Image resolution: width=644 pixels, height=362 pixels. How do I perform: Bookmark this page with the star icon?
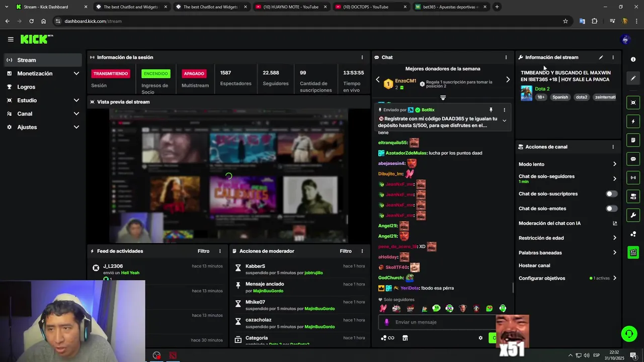(x=566, y=21)
